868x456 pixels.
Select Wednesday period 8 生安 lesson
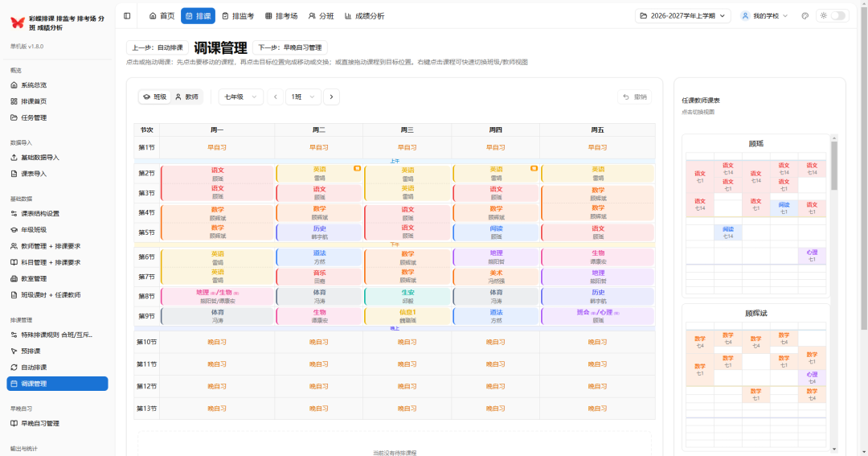tap(407, 297)
